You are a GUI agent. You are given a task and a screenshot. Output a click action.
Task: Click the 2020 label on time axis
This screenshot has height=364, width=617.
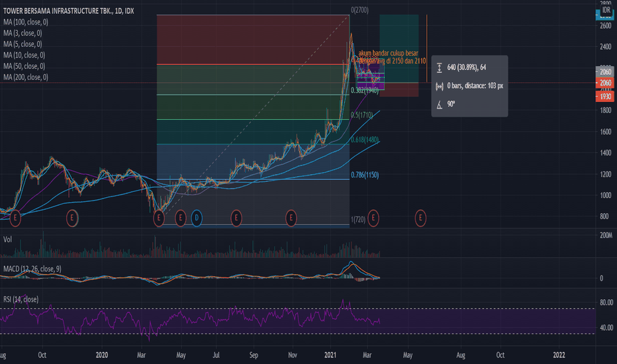101,355
